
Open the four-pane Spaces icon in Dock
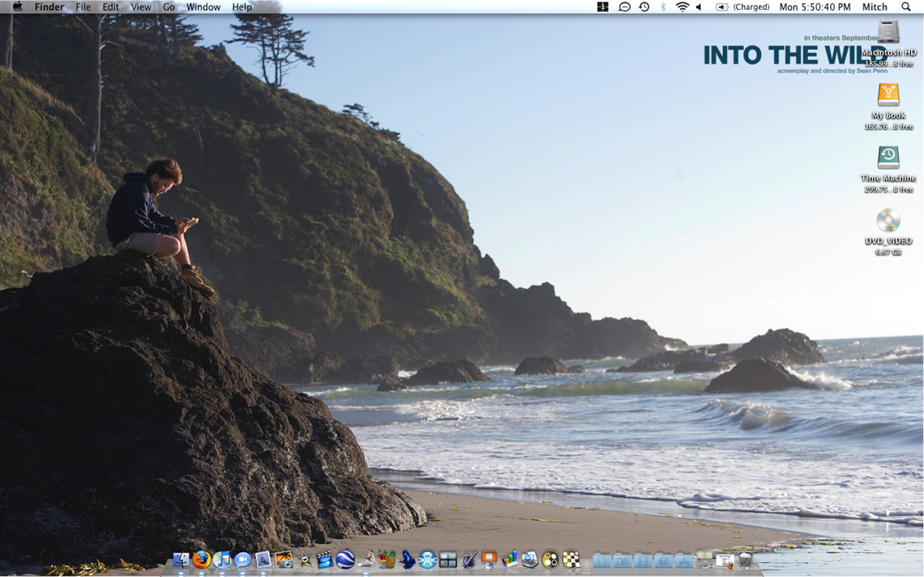point(448,560)
